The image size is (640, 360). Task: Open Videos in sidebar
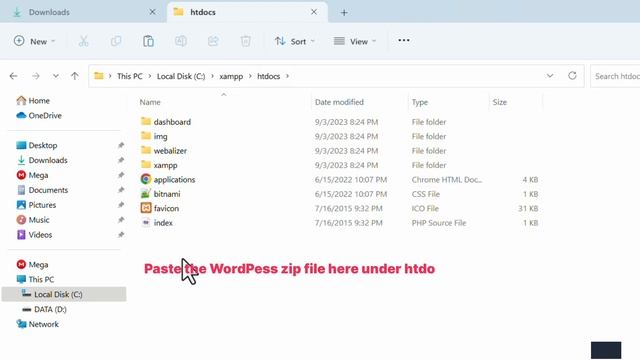tap(35, 235)
